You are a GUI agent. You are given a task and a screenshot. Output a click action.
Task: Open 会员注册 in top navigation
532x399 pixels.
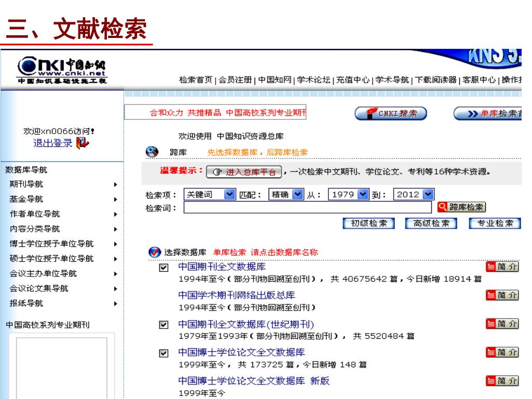[235, 79]
